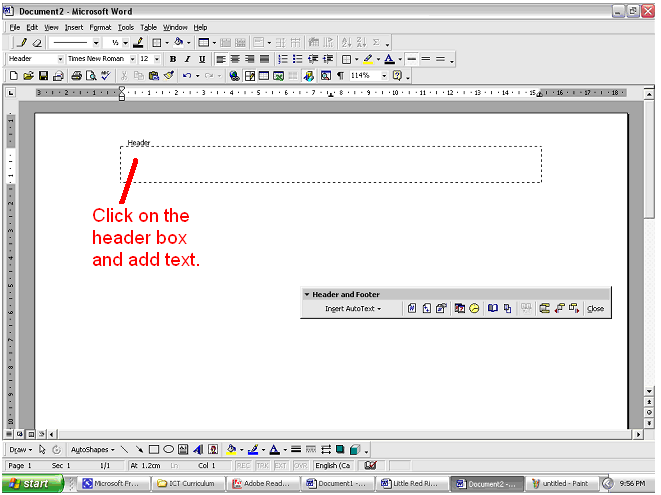The image size is (661, 495).
Task: Click the Windows start button
Action: tap(32, 483)
